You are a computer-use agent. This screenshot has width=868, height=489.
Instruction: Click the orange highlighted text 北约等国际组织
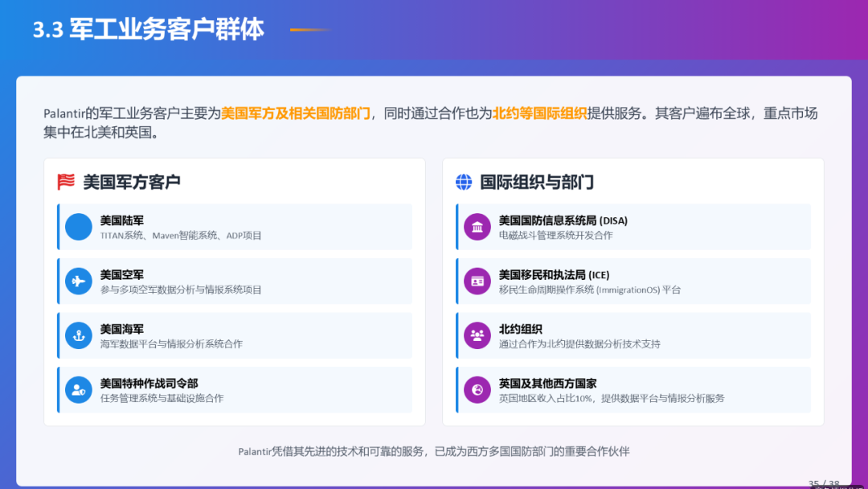point(540,113)
